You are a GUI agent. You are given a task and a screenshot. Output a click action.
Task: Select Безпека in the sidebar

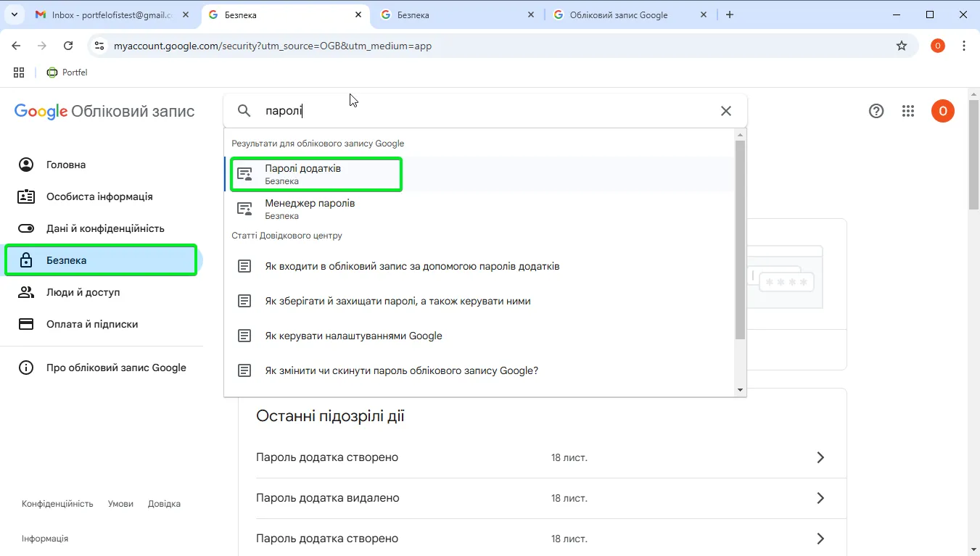pos(101,260)
